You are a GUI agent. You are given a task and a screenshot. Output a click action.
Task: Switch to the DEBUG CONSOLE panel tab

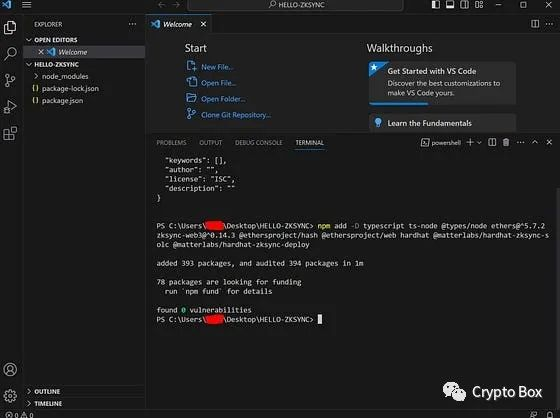[259, 143]
